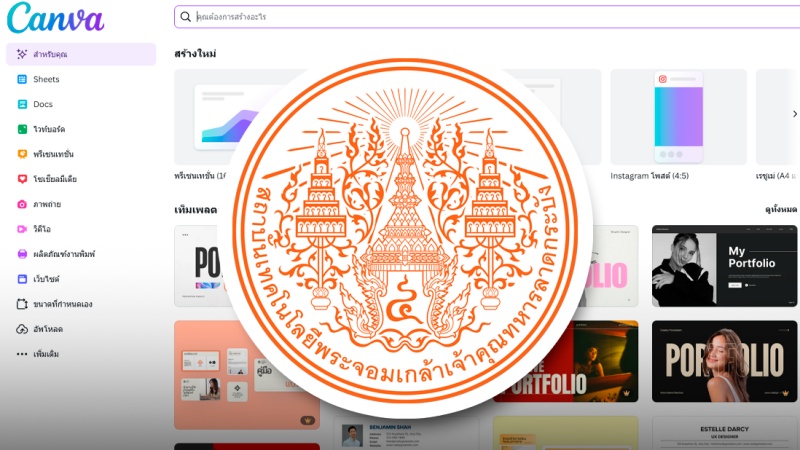
Task: Open the Estelle Darcy resume template
Action: coord(724,433)
